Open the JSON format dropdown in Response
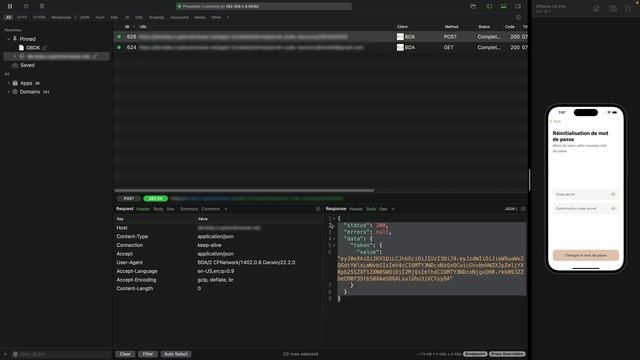640x360 pixels. pyautogui.click(x=511, y=209)
